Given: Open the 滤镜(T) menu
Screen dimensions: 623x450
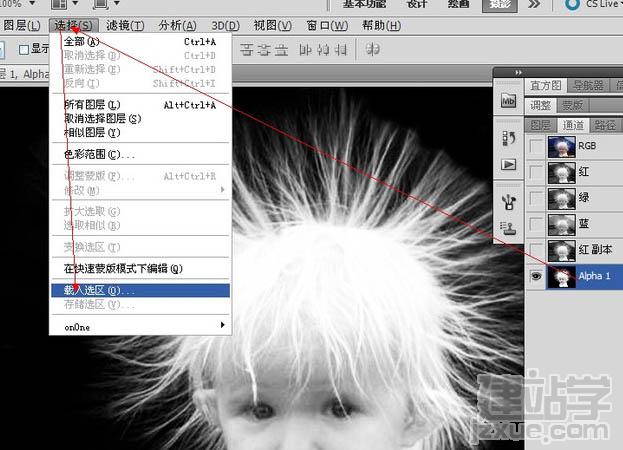Looking at the screenshot, I should (x=125, y=26).
